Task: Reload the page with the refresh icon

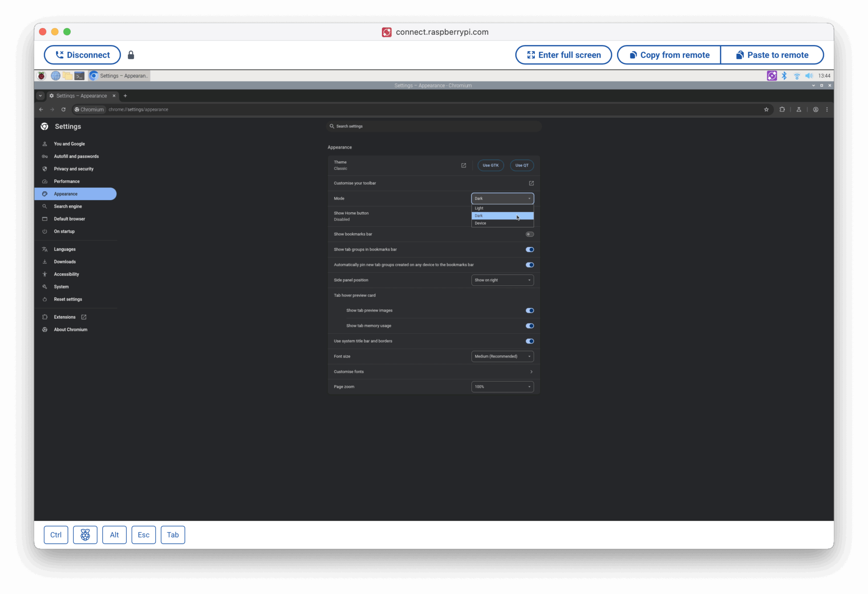Action: tap(64, 109)
